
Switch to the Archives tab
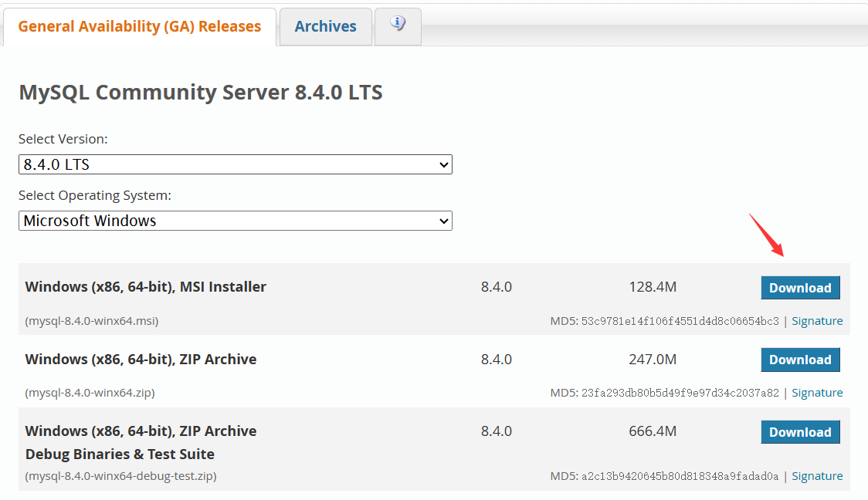(325, 26)
